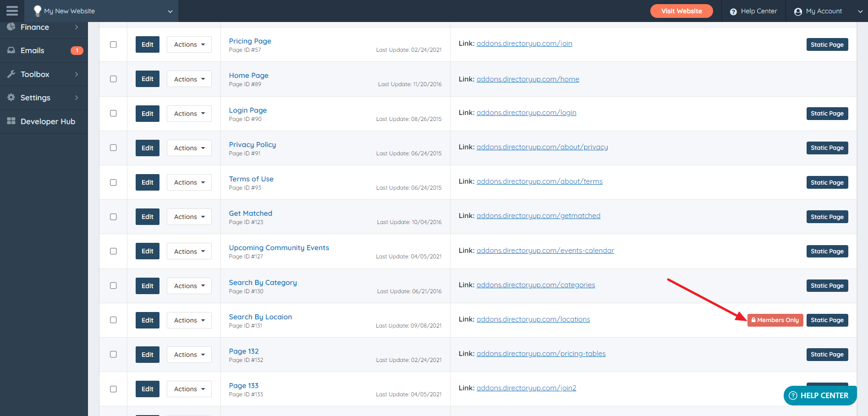The width and height of the screenshot is (868, 416).
Task: Open the floating HELP CENTER widget
Action: pyautogui.click(x=819, y=395)
